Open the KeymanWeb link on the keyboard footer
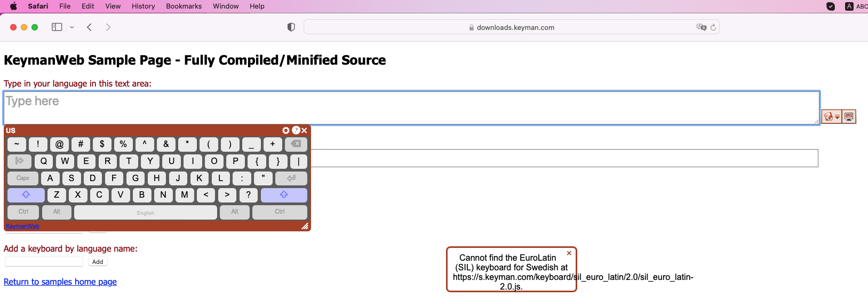 tap(22, 227)
